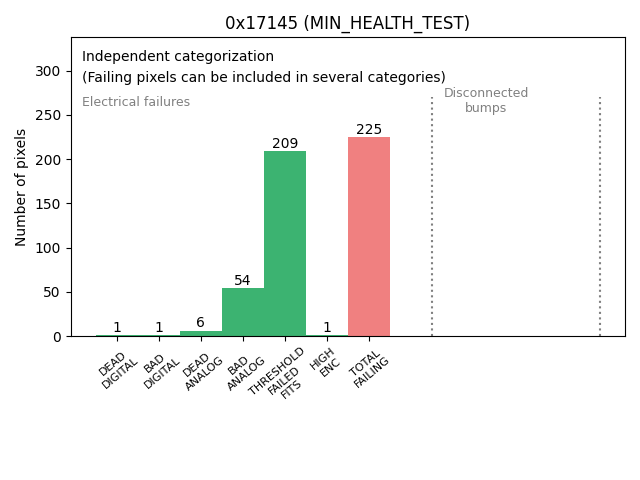Click the red TOTAL FAILING bar
The width and height of the screenshot is (640, 480).
[369, 237]
